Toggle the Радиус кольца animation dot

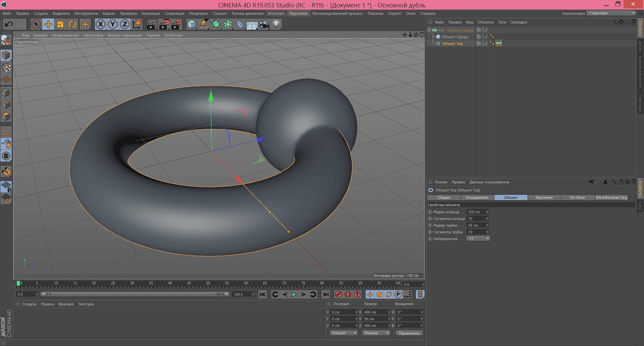click(430, 212)
